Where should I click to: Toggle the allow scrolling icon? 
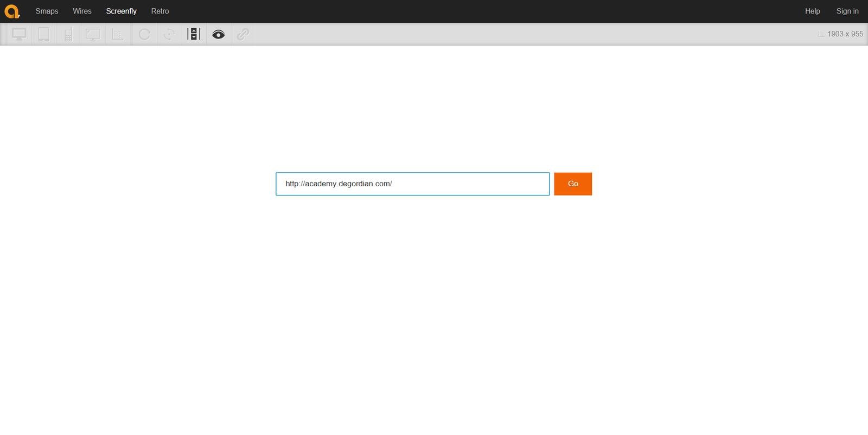[x=194, y=34]
